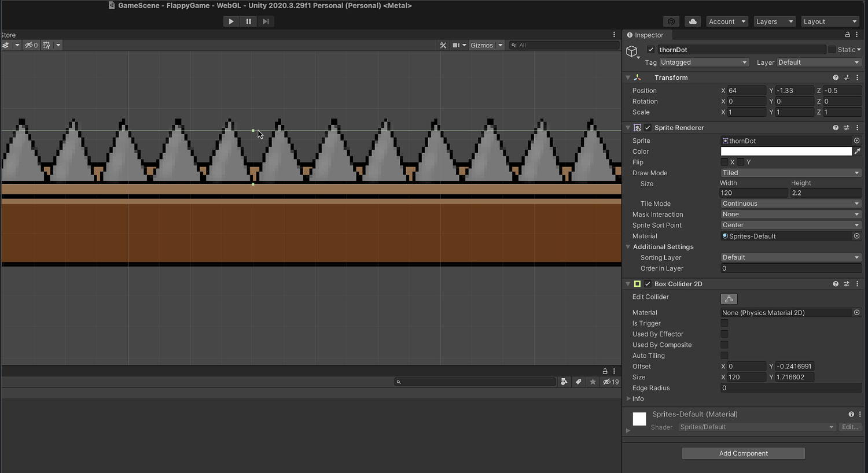Toggle the Used By Effector checkbox
This screenshot has height=473, width=868.
[x=724, y=334]
